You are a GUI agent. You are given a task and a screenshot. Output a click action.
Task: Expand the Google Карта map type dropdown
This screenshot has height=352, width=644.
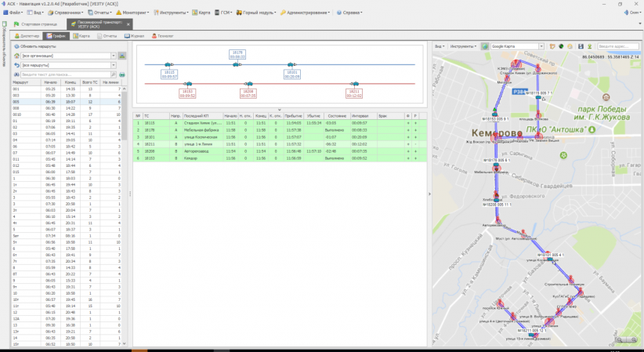(x=541, y=46)
